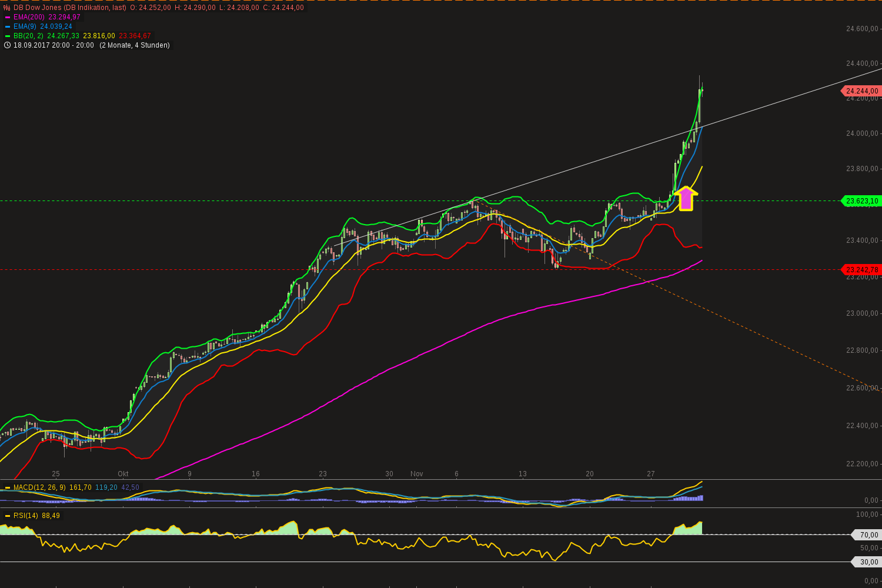Click the "24.000,00" price axis label

863,133
